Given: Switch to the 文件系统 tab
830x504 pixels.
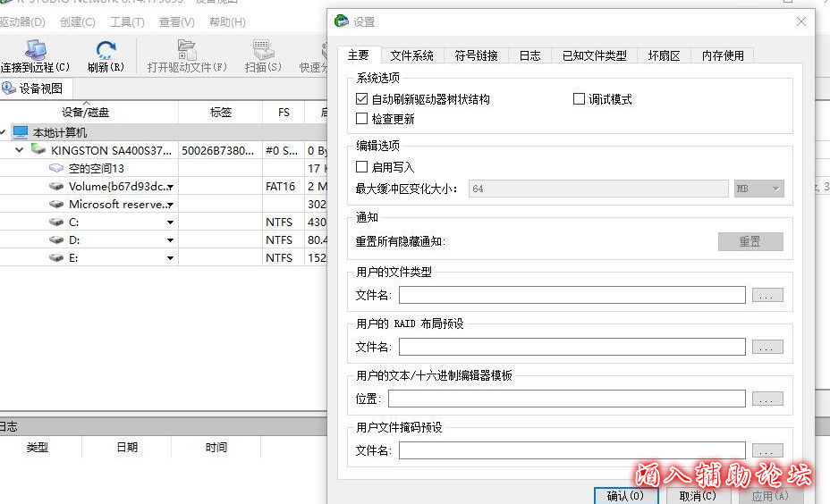Looking at the screenshot, I should click(411, 55).
